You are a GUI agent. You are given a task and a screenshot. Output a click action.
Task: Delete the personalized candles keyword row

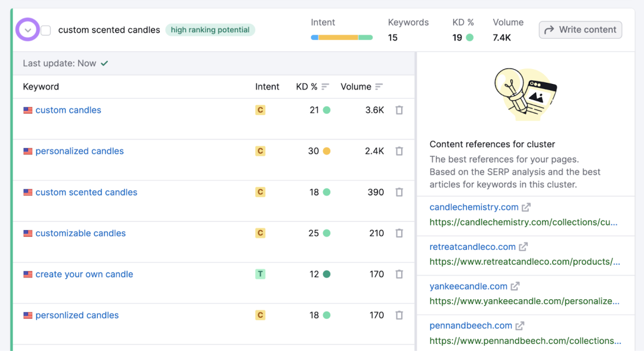click(x=399, y=151)
